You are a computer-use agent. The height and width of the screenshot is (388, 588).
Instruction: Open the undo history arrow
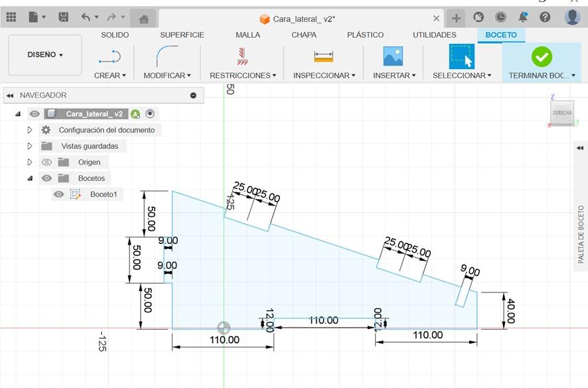96,17
